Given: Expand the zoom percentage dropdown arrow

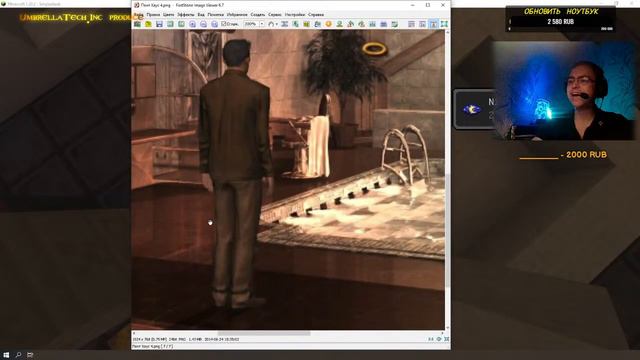Looking at the screenshot, I should pyautogui.click(x=262, y=24).
